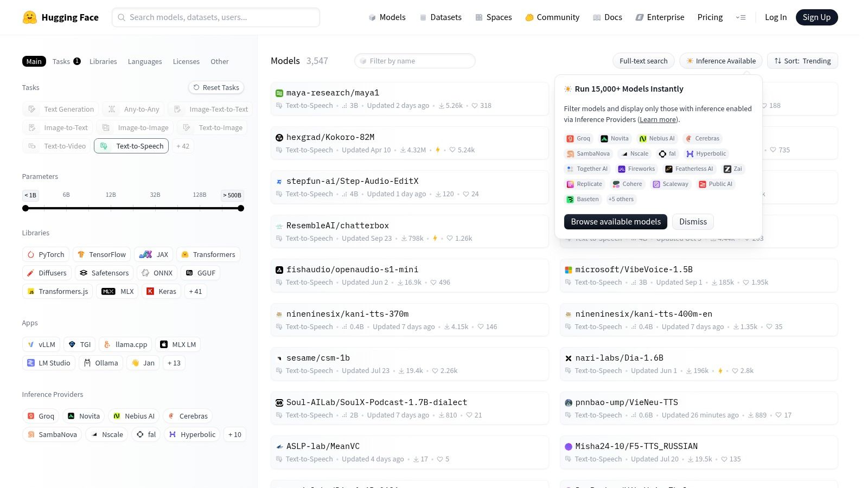Click the nari-labs/Dia-1.6B avatar icon
The height and width of the screenshot is (488, 868).
569,358
